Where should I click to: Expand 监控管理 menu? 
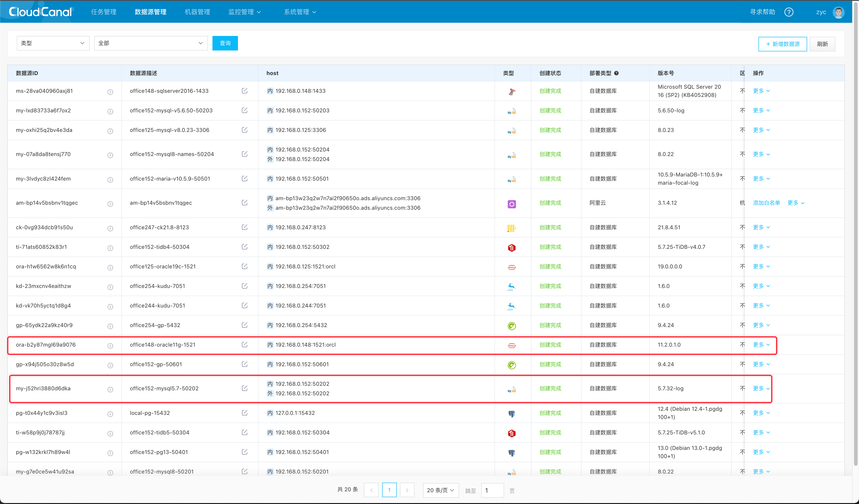[244, 12]
